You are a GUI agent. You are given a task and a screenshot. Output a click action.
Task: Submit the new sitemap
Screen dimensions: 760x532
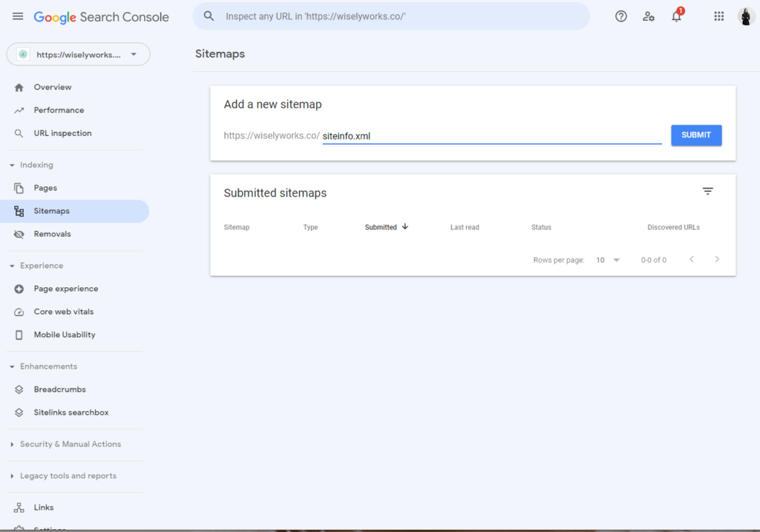pyautogui.click(x=696, y=135)
